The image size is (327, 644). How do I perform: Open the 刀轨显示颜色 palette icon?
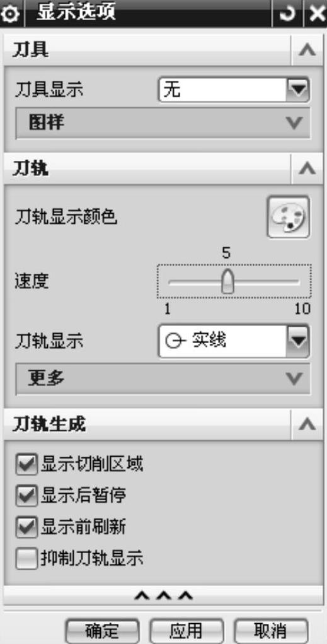pos(288,217)
